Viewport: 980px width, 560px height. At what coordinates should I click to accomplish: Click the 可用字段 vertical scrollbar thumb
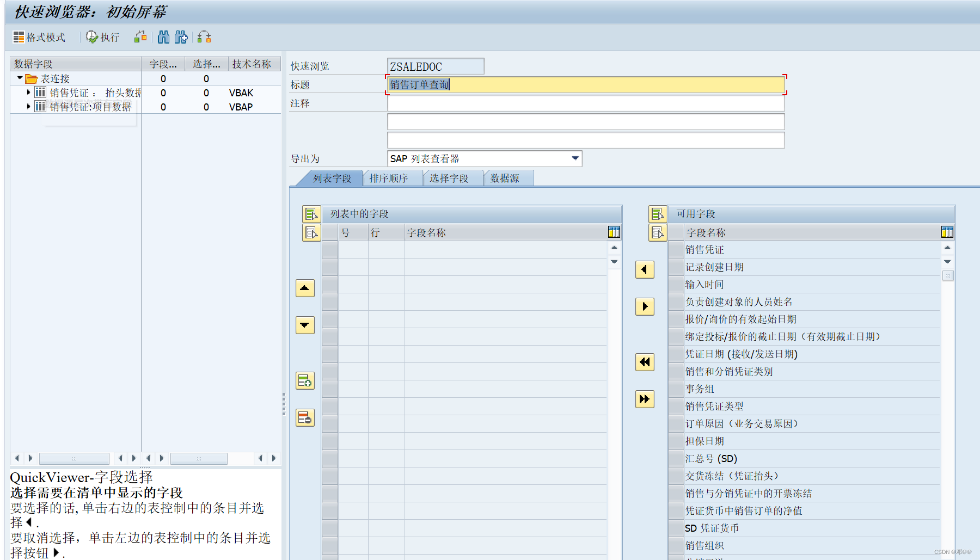[x=947, y=276]
